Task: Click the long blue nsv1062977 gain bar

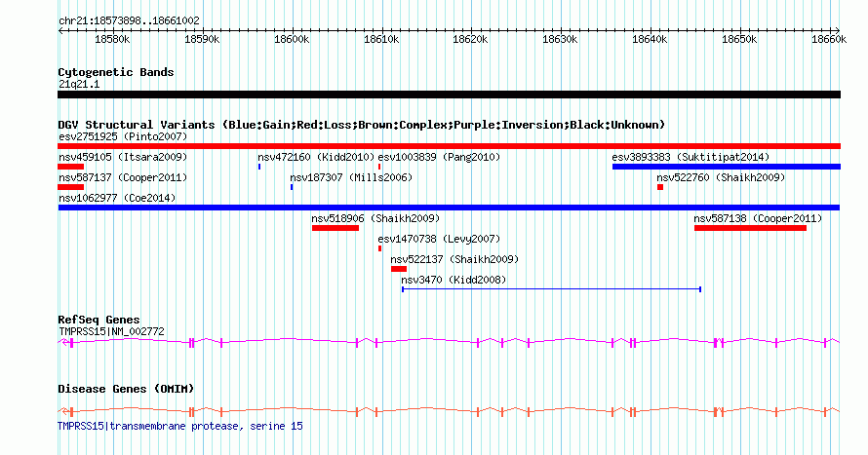Action: (449, 208)
